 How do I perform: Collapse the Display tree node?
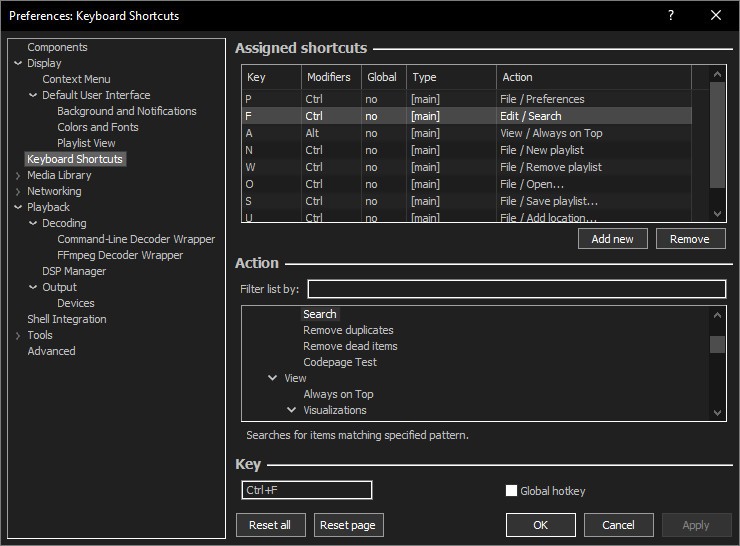tap(18, 63)
